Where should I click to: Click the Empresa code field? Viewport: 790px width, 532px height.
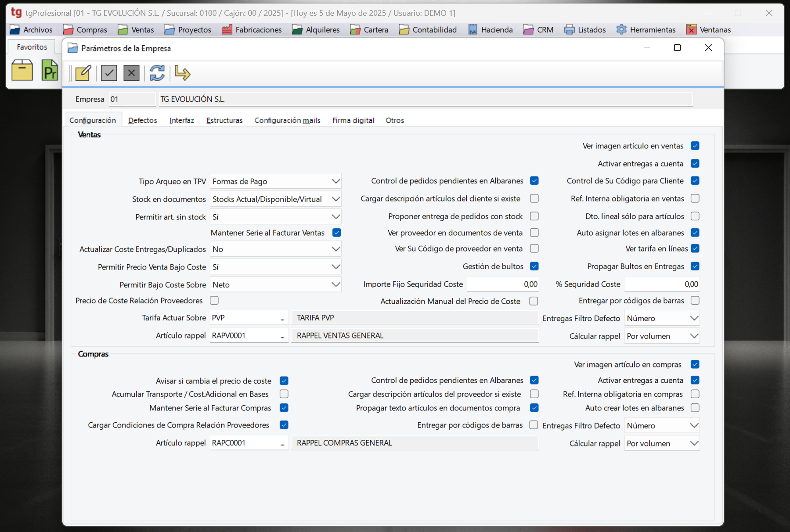point(132,99)
